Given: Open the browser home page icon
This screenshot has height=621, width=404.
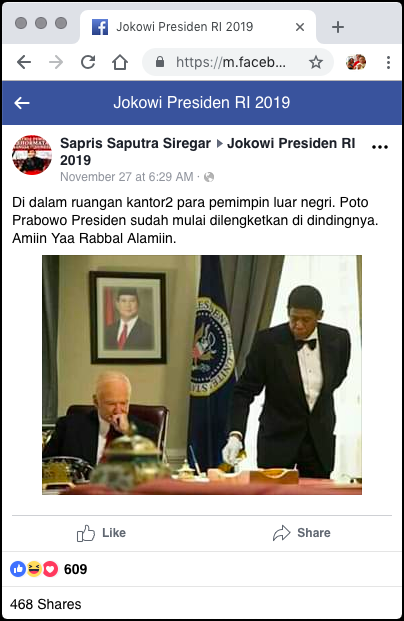Looking at the screenshot, I should coord(120,62).
